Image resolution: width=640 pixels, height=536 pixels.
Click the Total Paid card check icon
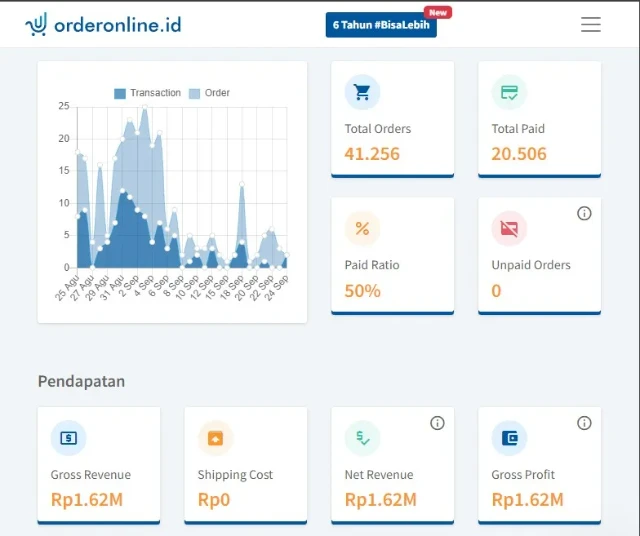tap(509, 93)
